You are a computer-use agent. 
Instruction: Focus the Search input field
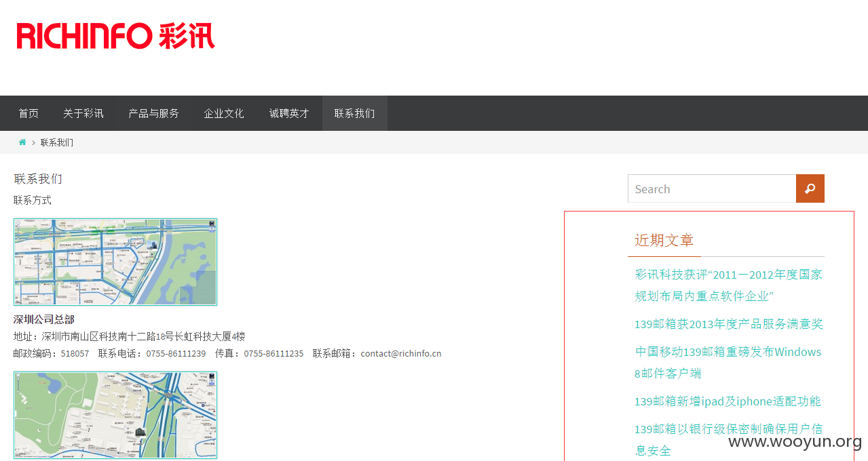click(712, 188)
